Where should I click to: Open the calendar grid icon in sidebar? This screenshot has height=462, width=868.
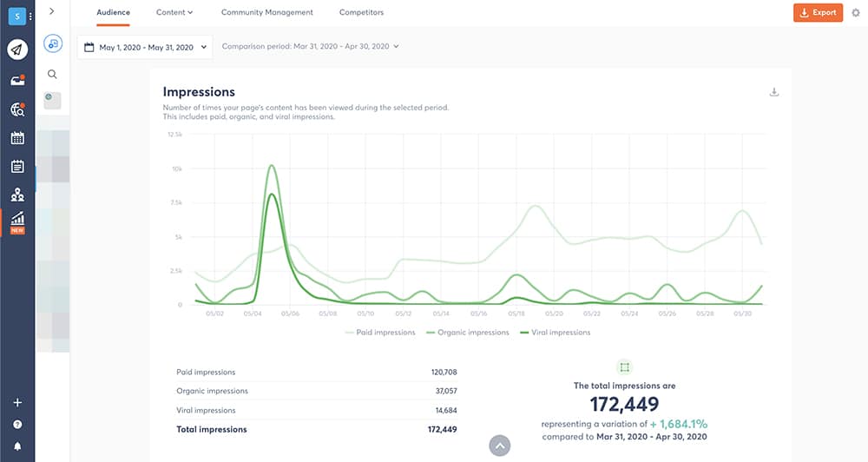17,138
